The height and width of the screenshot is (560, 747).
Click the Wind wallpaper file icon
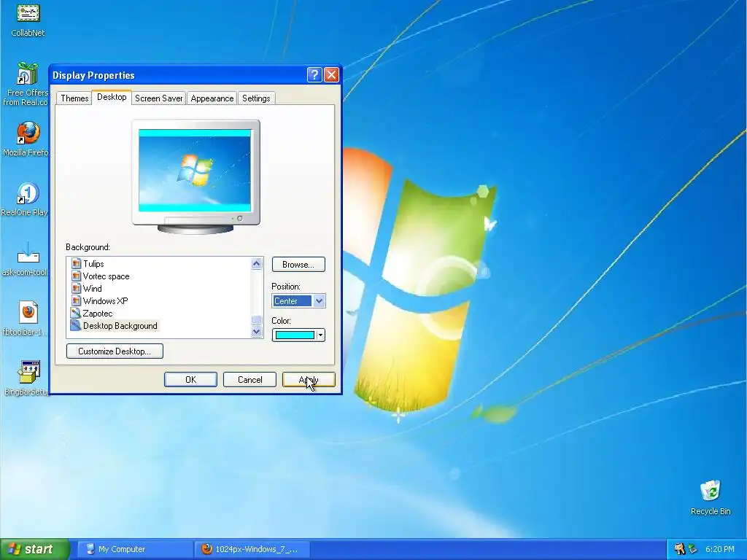pos(76,288)
